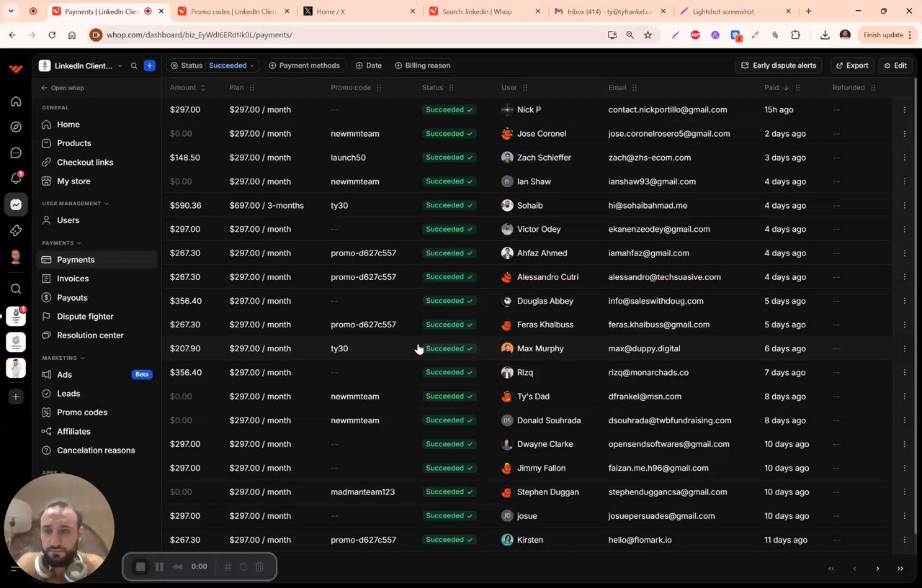Open the Dashboard chart icon in left rail
Image resolution: width=922 pixels, height=588 pixels.
click(16, 204)
